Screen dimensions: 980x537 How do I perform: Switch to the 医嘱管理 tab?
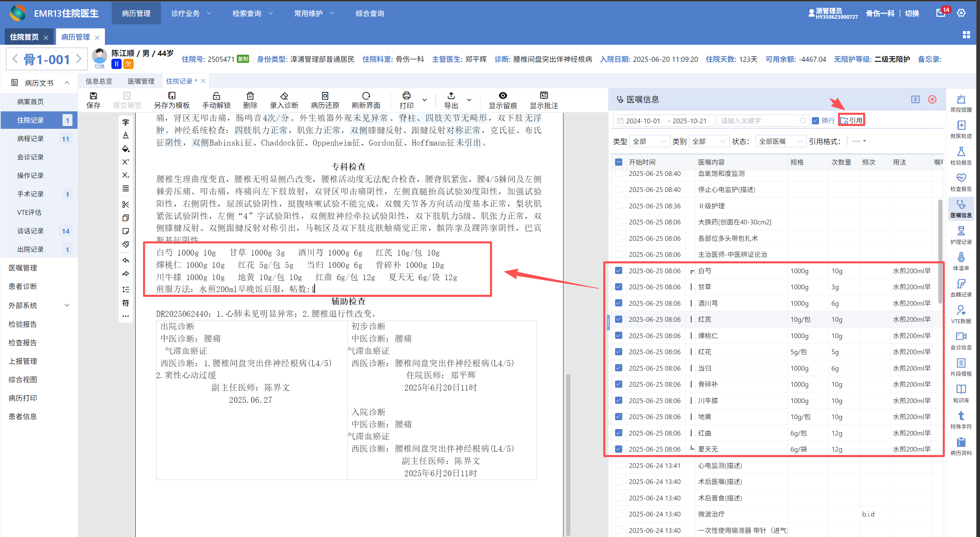[x=141, y=81]
